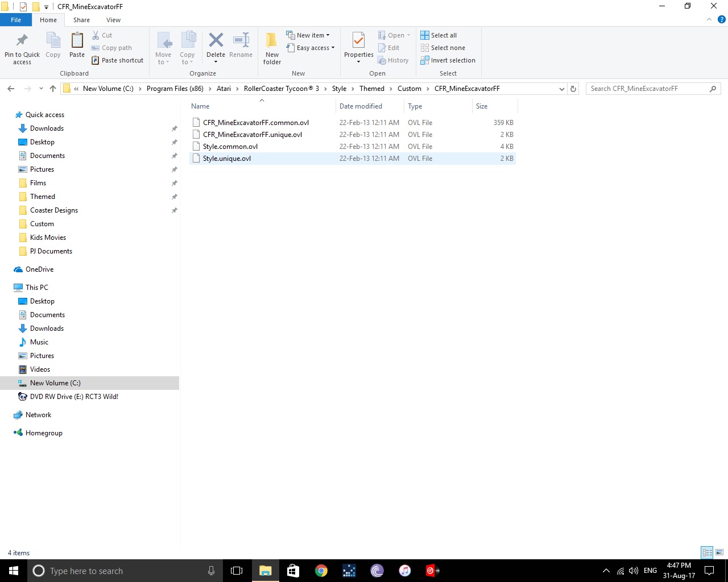This screenshot has height=582, width=728.
Task: Create a New folder from ribbon
Action: coord(272,48)
